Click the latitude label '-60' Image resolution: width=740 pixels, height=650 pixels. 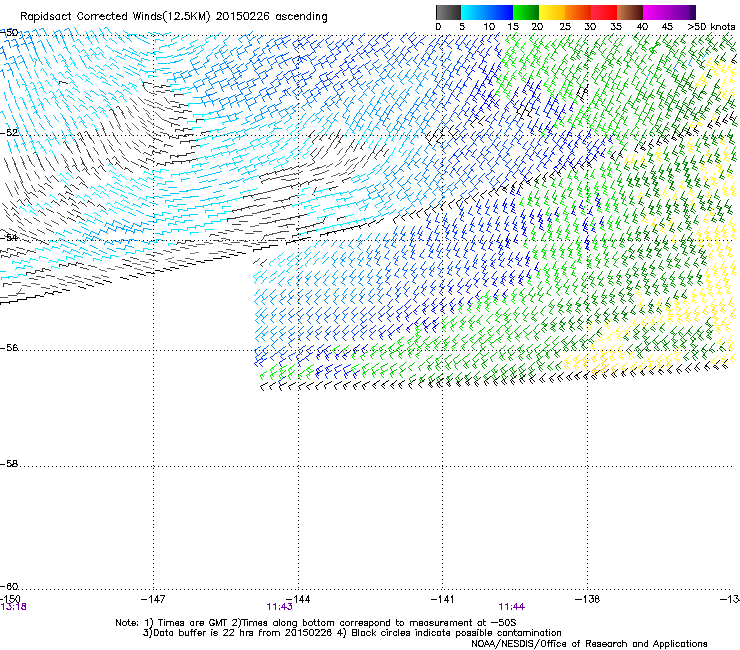click(x=9, y=587)
